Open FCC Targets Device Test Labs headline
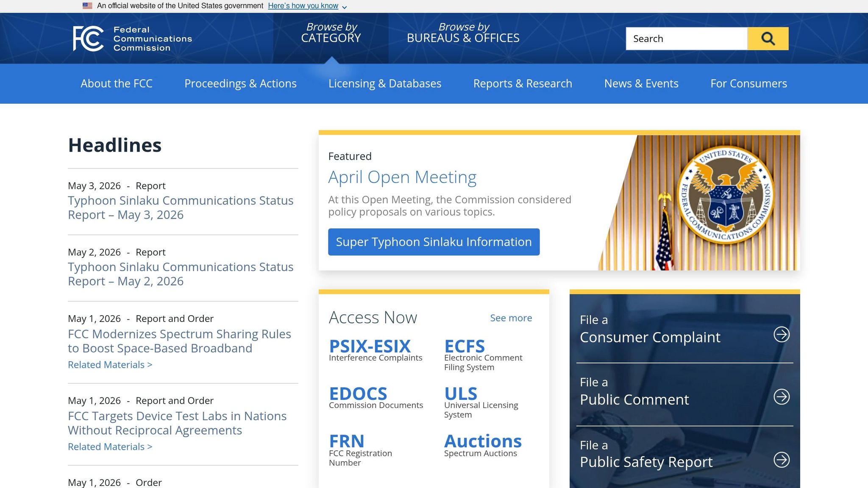The image size is (868, 488). tap(177, 423)
